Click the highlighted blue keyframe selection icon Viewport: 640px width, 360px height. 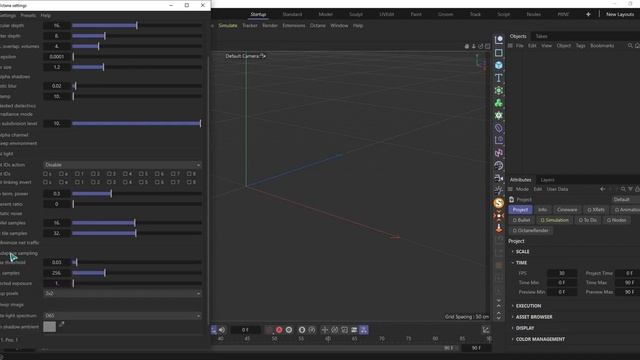[364, 330]
